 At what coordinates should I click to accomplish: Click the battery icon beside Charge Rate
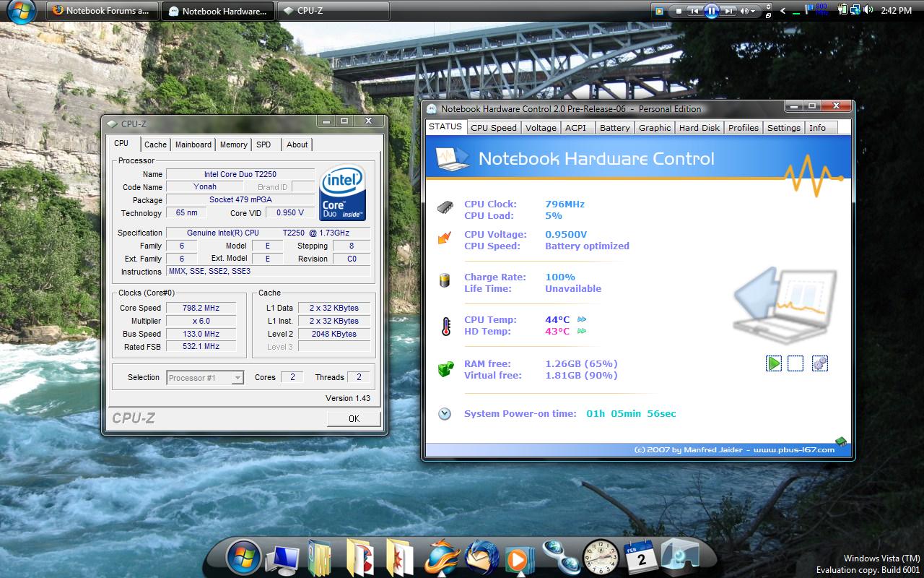pyautogui.click(x=445, y=280)
